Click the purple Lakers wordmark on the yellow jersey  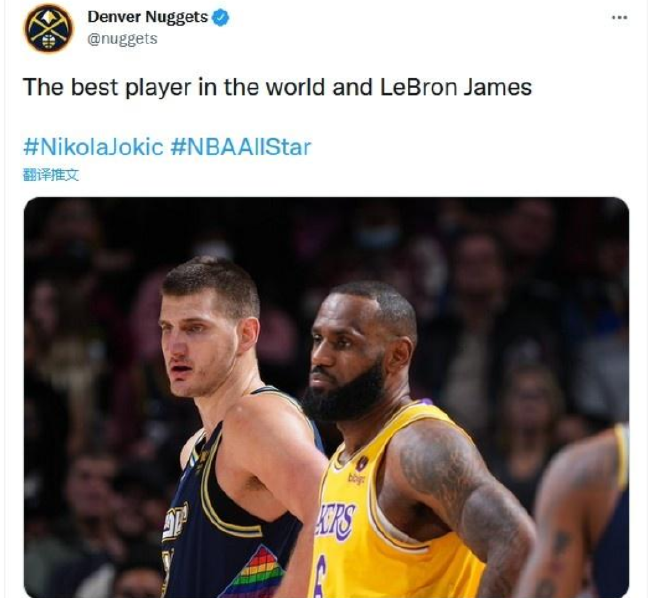point(335,523)
